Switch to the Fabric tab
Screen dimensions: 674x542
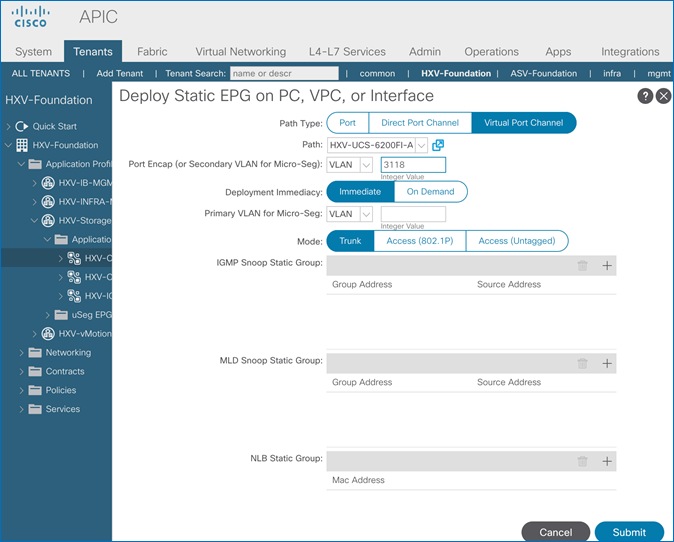click(152, 52)
